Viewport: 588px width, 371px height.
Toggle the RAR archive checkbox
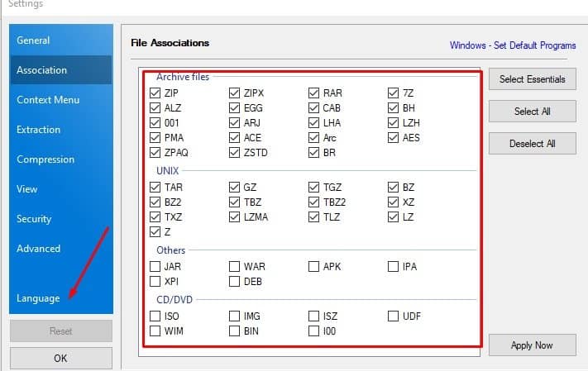(314, 93)
